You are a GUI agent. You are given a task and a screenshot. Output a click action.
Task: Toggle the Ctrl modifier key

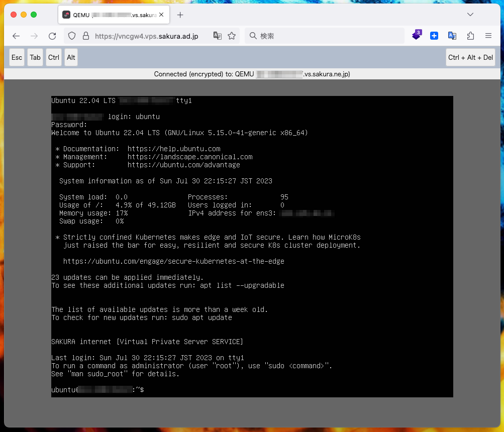(x=54, y=57)
